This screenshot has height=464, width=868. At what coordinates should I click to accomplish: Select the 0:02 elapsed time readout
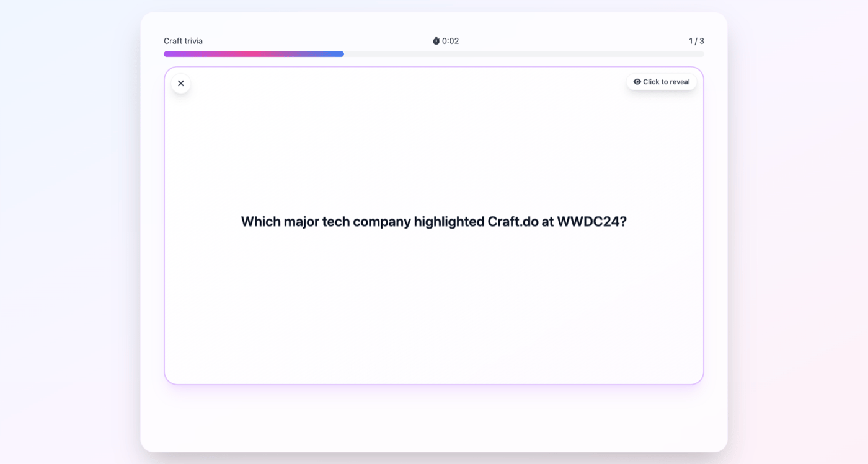[x=451, y=41]
